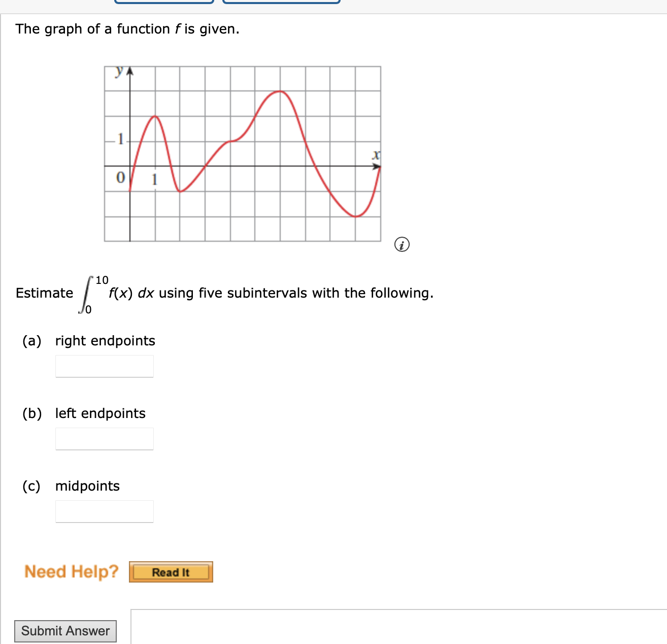This screenshot has width=667, height=644.
Task: Click the origin point labeled 0
Action: [120, 177]
